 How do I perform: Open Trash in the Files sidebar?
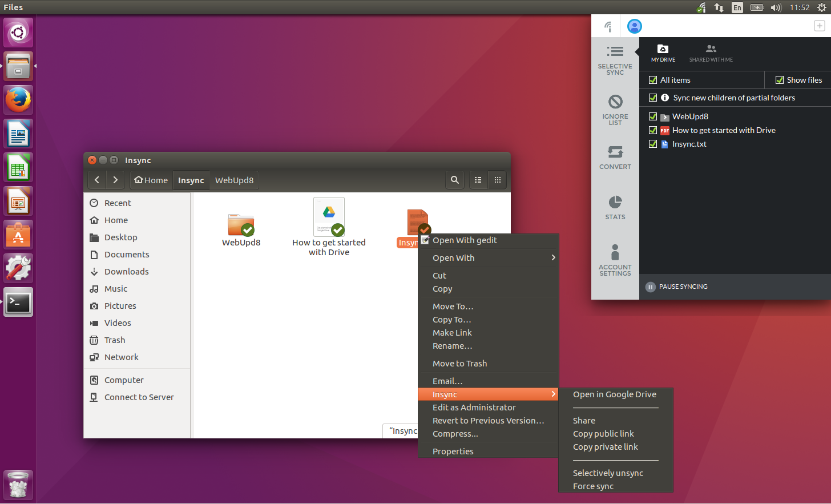point(137,340)
